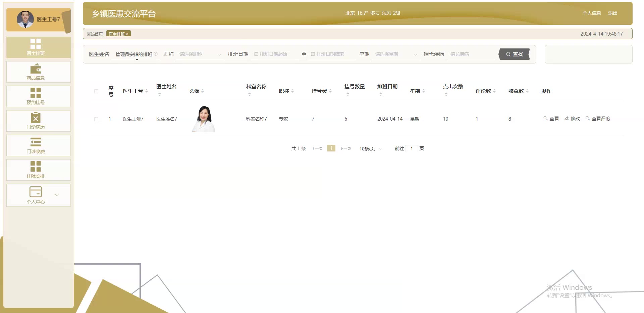Viewport: 644px width, 313px height.
Task: Sort table by 排班日期 column
Action: [381, 94]
